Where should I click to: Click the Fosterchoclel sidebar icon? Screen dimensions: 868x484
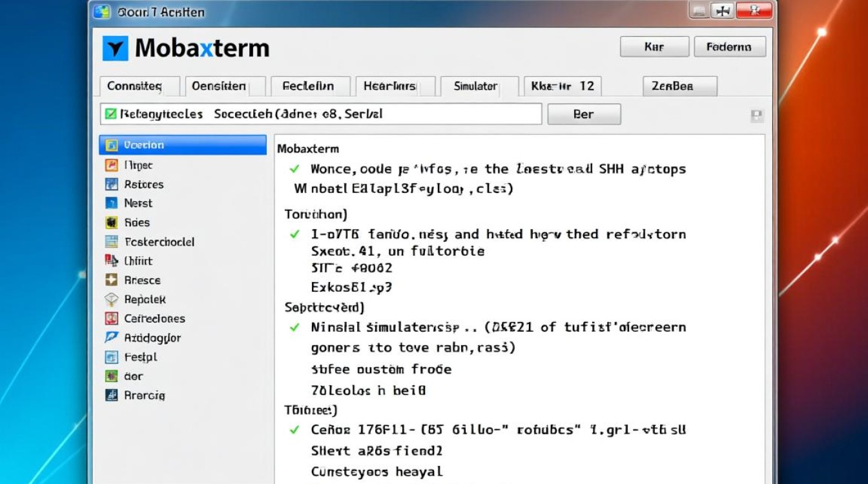pos(111,242)
